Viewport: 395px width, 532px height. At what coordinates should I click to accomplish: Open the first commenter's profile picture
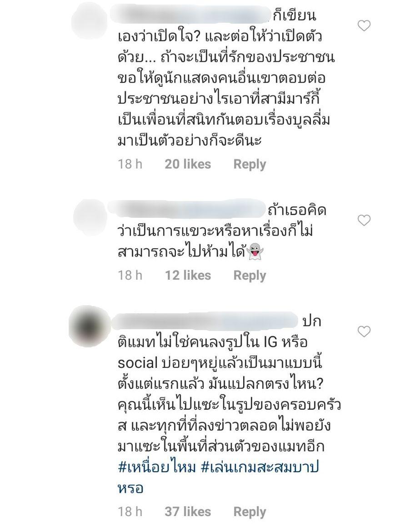(x=89, y=20)
